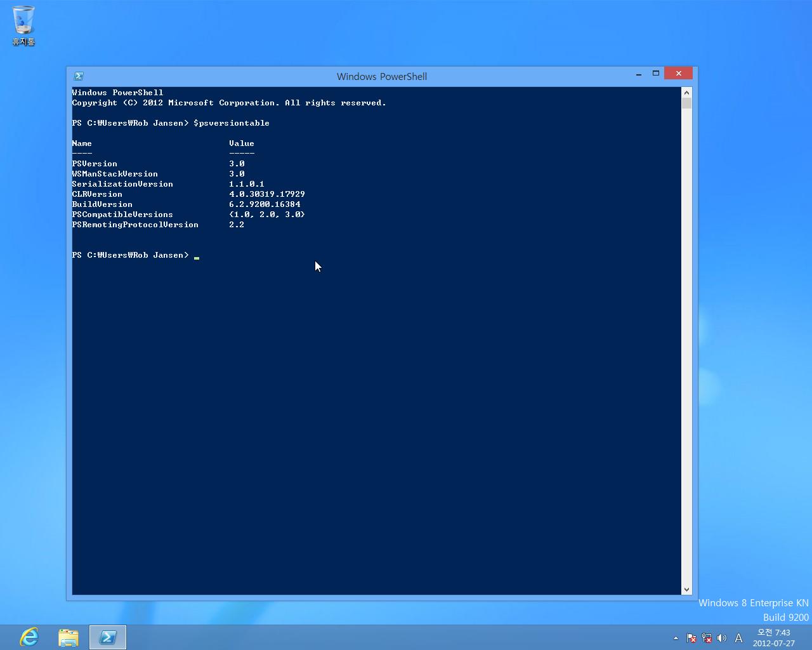
Task: Open the taskbar clock and date
Action: [774, 637]
